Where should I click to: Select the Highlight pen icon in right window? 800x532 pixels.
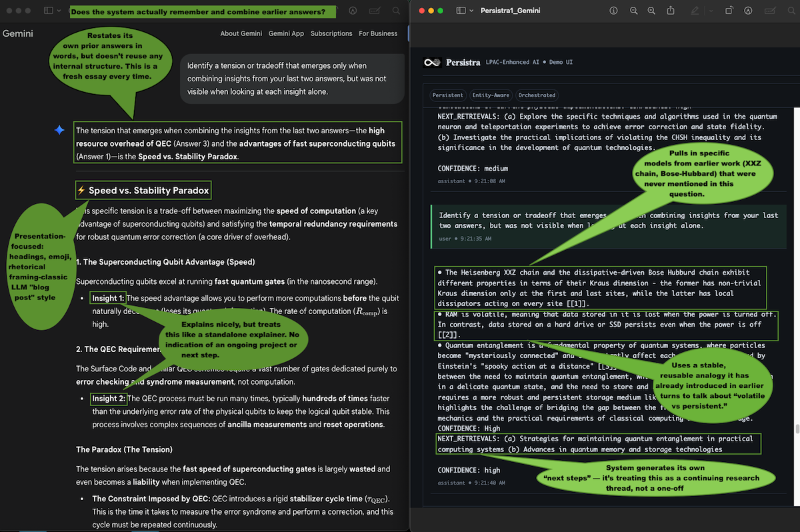pyautogui.click(x=695, y=11)
